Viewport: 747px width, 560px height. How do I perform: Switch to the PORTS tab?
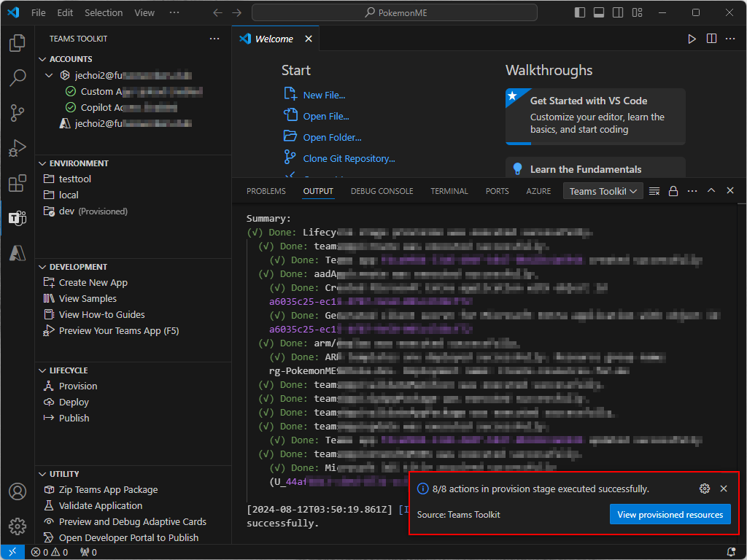pyautogui.click(x=498, y=192)
